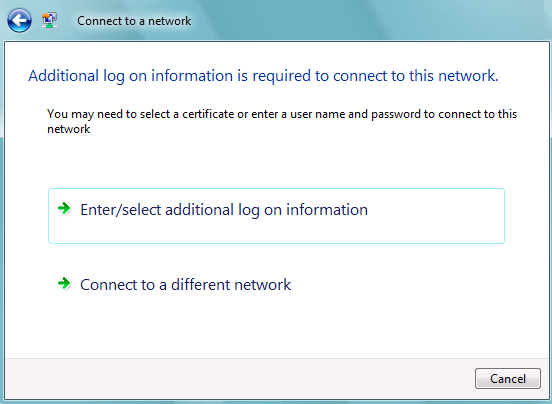Click the network computers icon in title
Image resolution: width=552 pixels, height=404 pixels.
(49, 20)
